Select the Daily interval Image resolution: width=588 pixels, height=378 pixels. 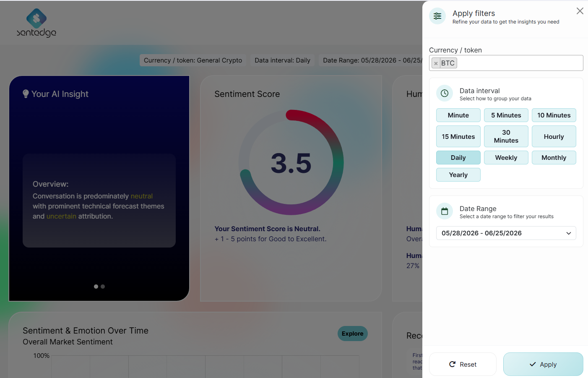tap(458, 158)
